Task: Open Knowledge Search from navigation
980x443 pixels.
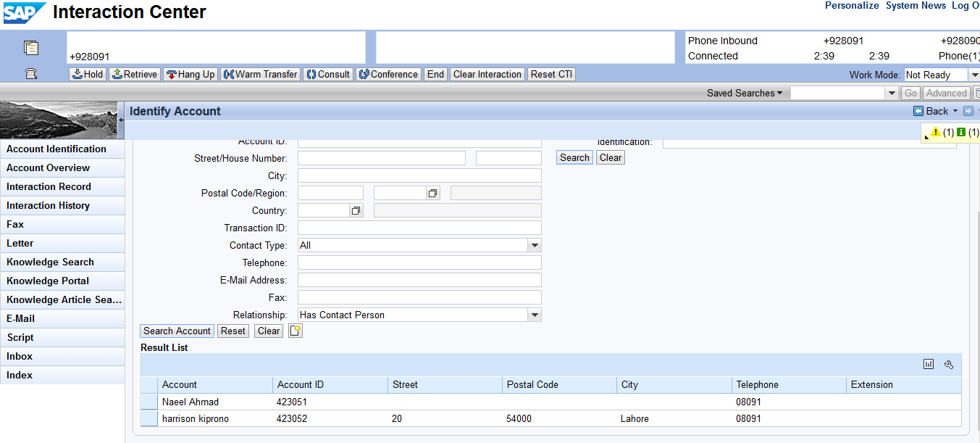Action: 50,262
